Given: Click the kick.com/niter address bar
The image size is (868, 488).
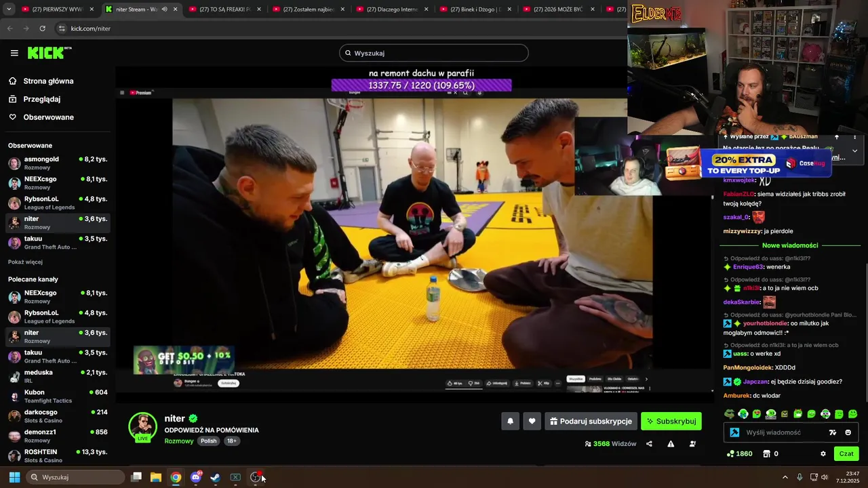Looking at the screenshot, I should (x=90, y=28).
